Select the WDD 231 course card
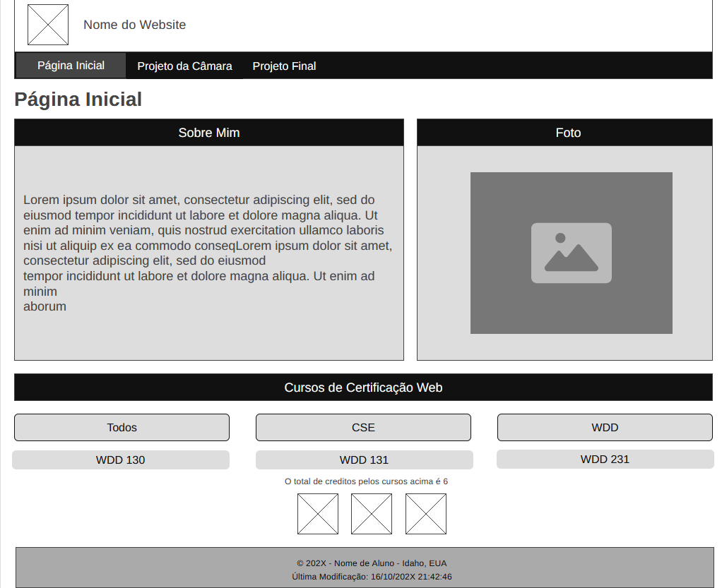This screenshot has height=588, width=722. click(x=605, y=459)
